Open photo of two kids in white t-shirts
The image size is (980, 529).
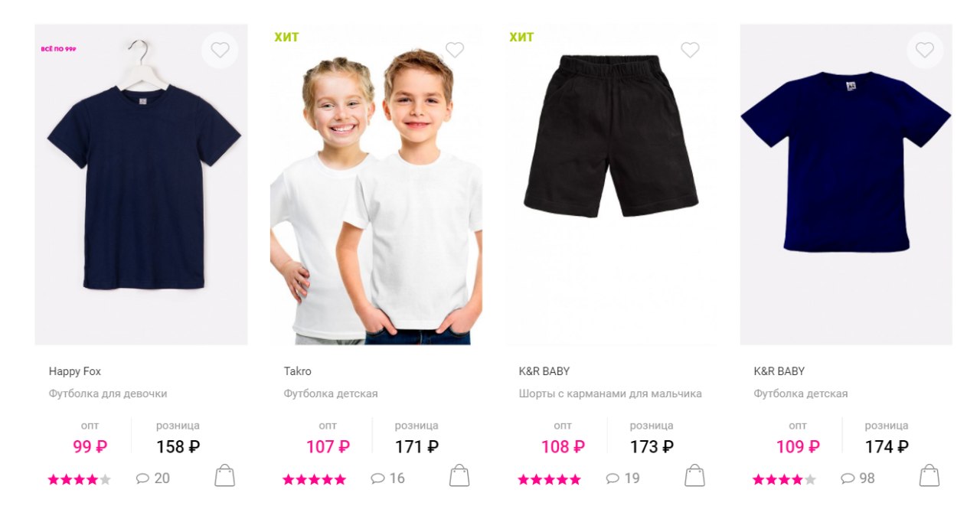[x=377, y=184]
